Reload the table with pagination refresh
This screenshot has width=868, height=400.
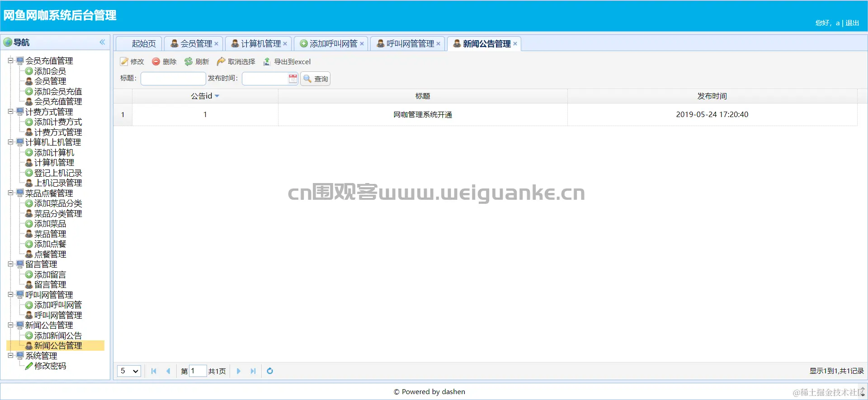[x=270, y=371]
